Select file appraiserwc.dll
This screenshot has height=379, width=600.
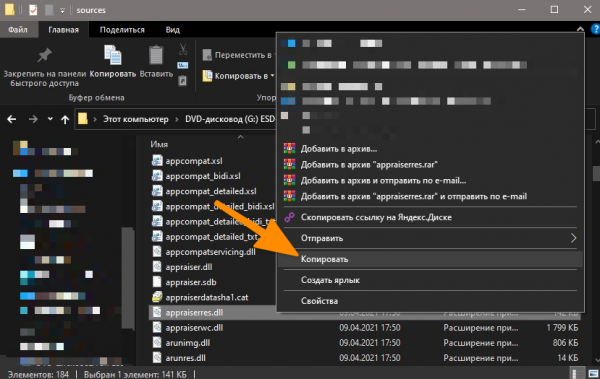pos(194,328)
